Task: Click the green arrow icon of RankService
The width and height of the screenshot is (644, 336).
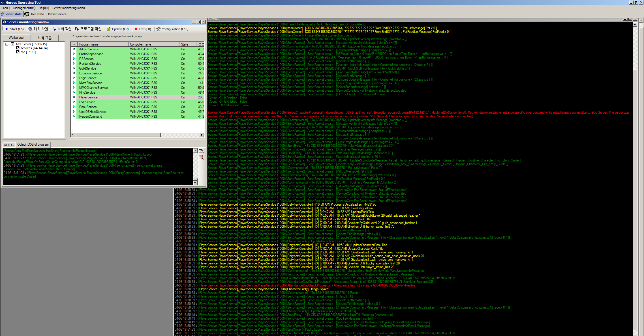Action: [74, 107]
